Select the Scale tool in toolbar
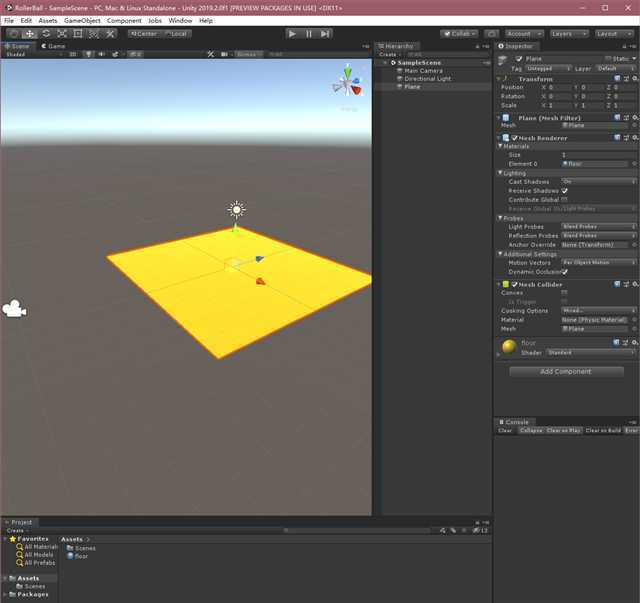 click(x=62, y=34)
